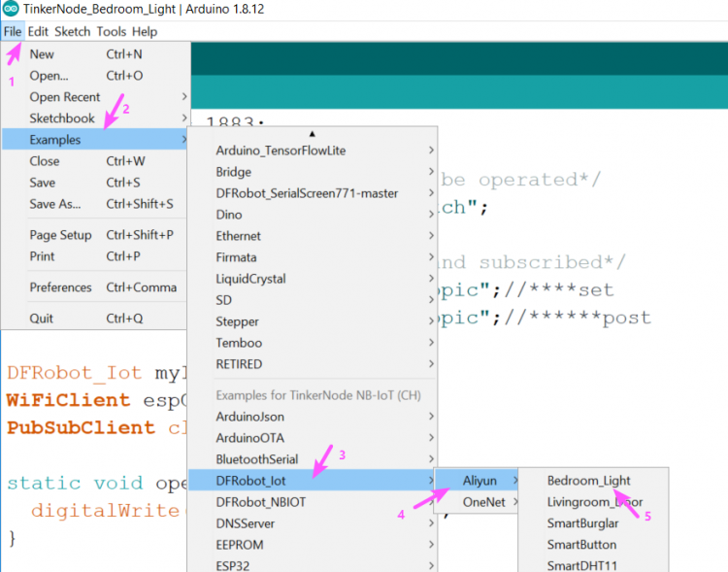Image resolution: width=728 pixels, height=572 pixels.
Task: Open the SmartDHT11 example sketch
Action: pos(593,566)
